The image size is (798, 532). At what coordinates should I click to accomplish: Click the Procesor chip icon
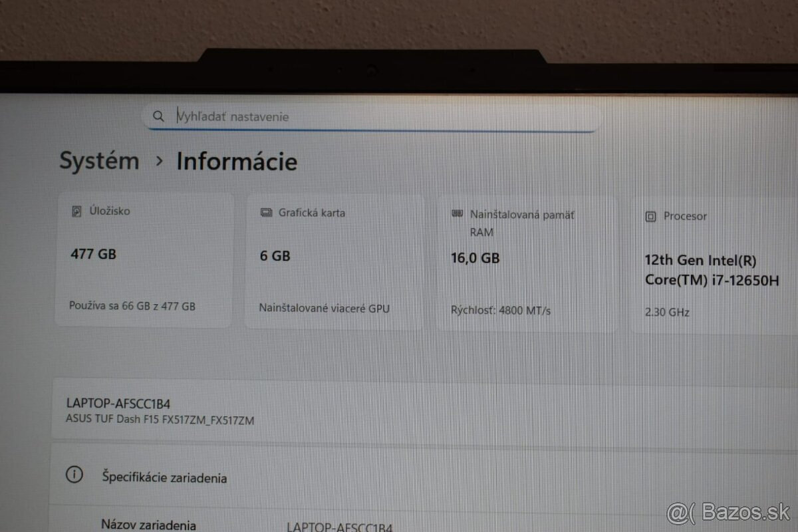coord(650,216)
